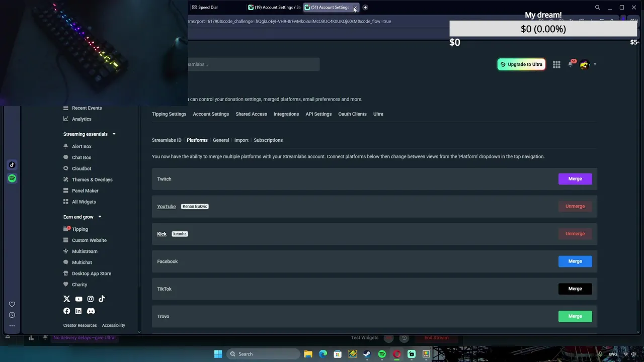Merge the TikTok platform

click(575, 289)
